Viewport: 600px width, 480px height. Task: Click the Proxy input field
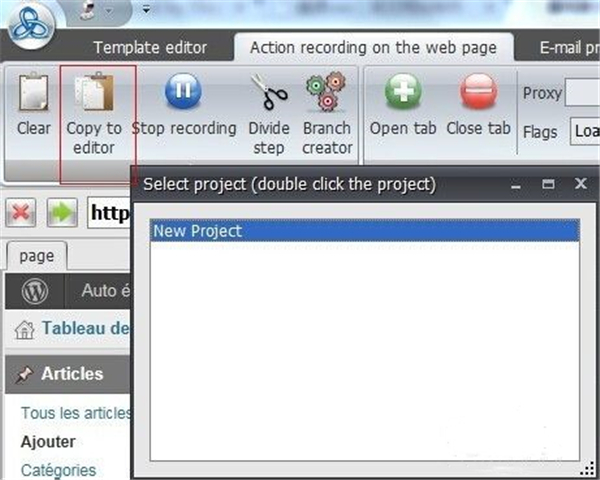pyautogui.click(x=582, y=93)
